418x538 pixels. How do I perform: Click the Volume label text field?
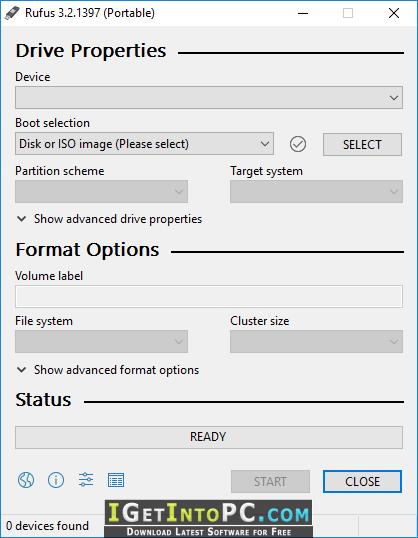click(209, 296)
